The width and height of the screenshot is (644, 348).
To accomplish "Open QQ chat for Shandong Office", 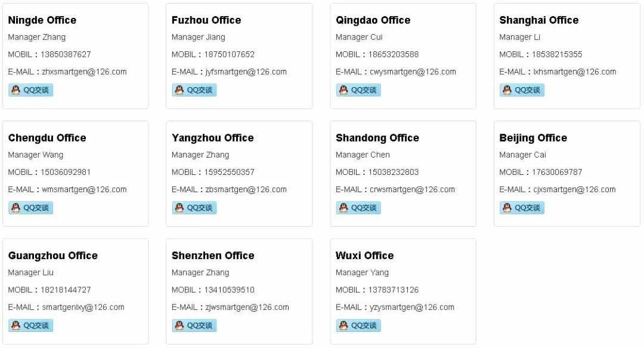I will (358, 208).
